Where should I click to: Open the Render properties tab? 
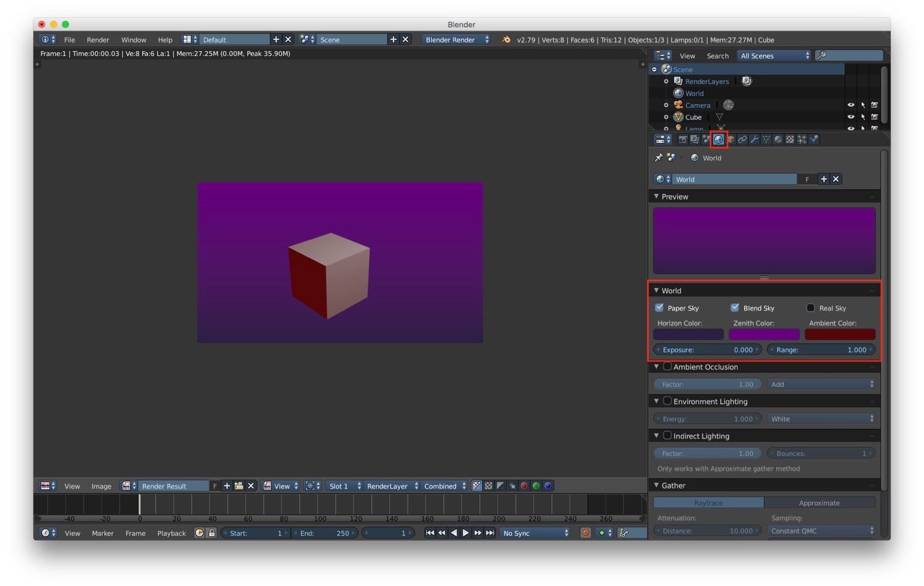point(683,139)
